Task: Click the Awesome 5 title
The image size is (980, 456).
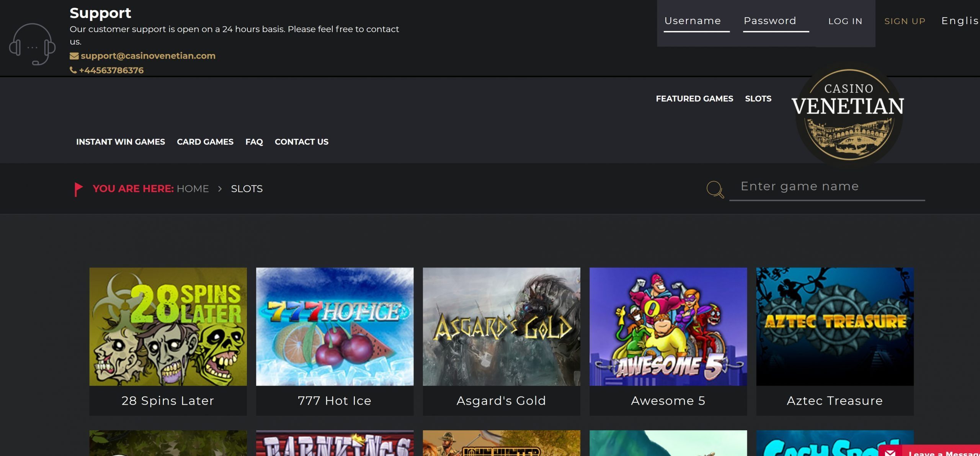Action: [668, 401]
